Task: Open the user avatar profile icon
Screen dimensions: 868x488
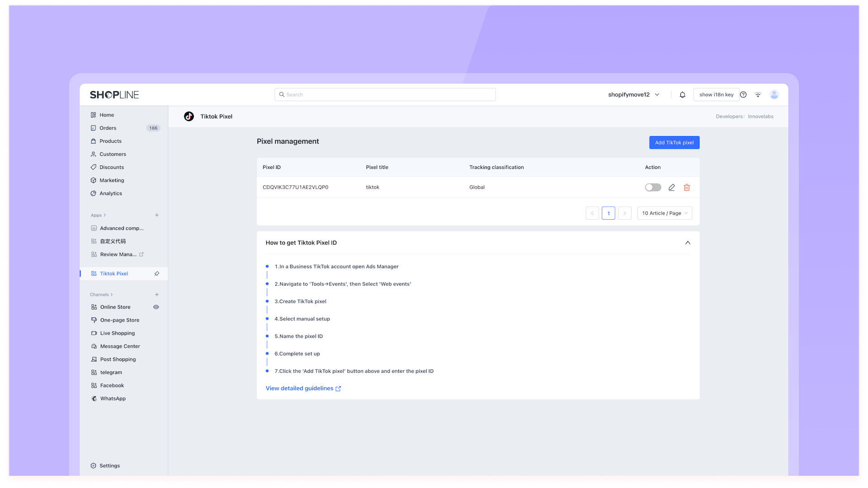Action: (774, 95)
